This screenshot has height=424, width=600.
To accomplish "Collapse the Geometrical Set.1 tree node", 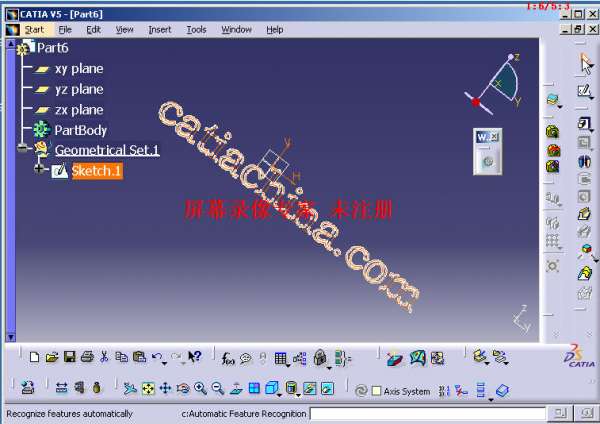I will pyautogui.click(x=22, y=150).
